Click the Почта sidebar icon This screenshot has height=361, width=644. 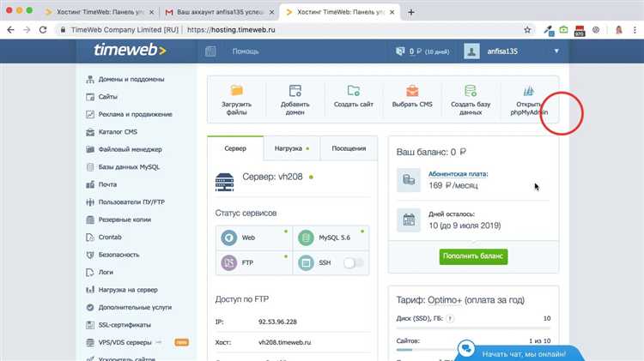(90, 184)
